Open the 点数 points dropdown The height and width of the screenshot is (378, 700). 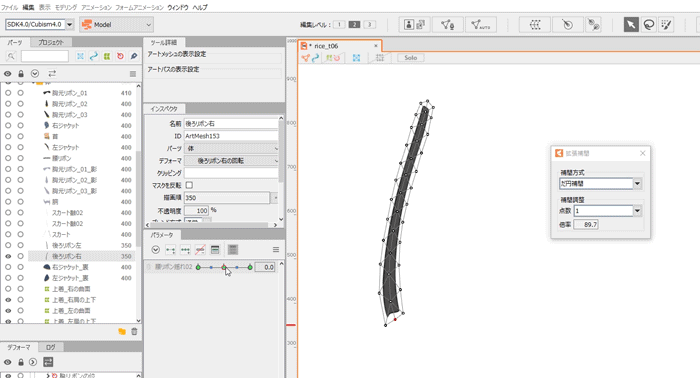638,211
